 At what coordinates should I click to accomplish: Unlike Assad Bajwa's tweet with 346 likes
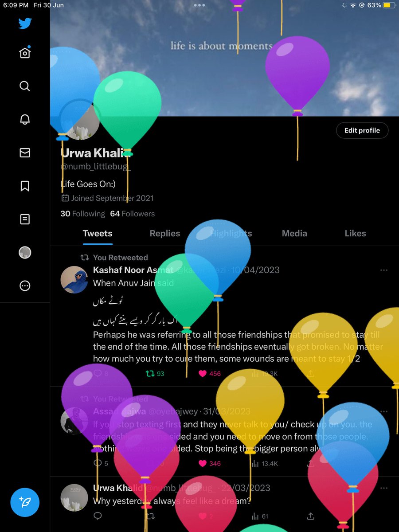209,463
